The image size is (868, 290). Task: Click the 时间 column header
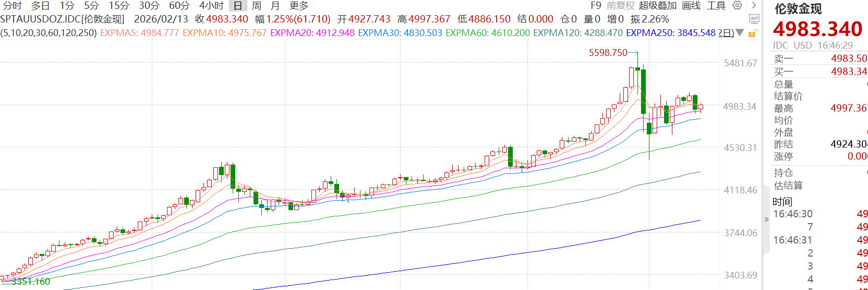(782, 202)
